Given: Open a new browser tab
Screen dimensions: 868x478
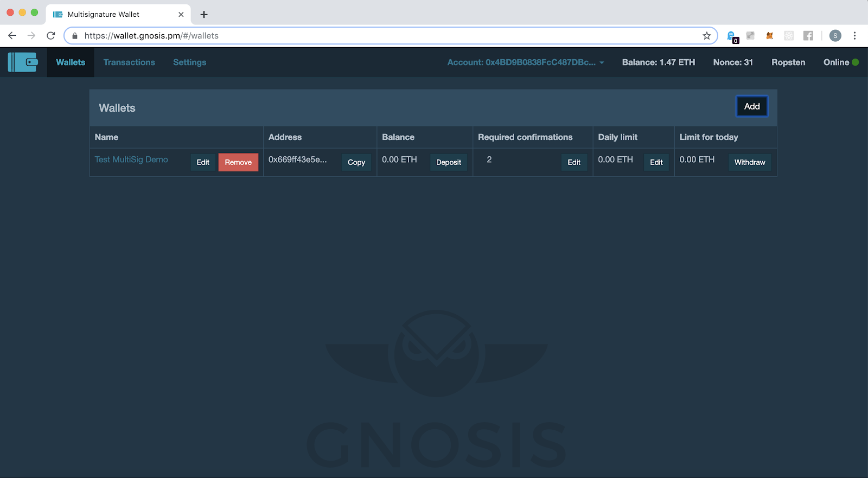Looking at the screenshot, I should (x=204, y=15).
